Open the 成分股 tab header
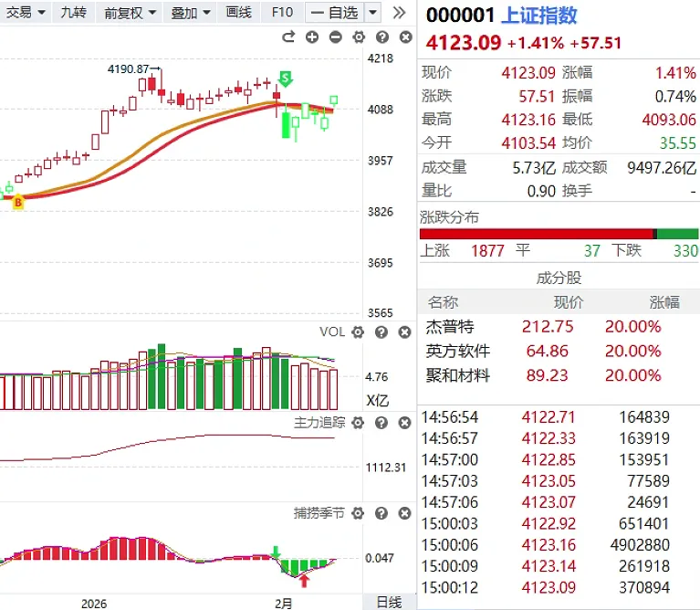The height and width of the screenshot is (610, 700). tap(559, 279)
